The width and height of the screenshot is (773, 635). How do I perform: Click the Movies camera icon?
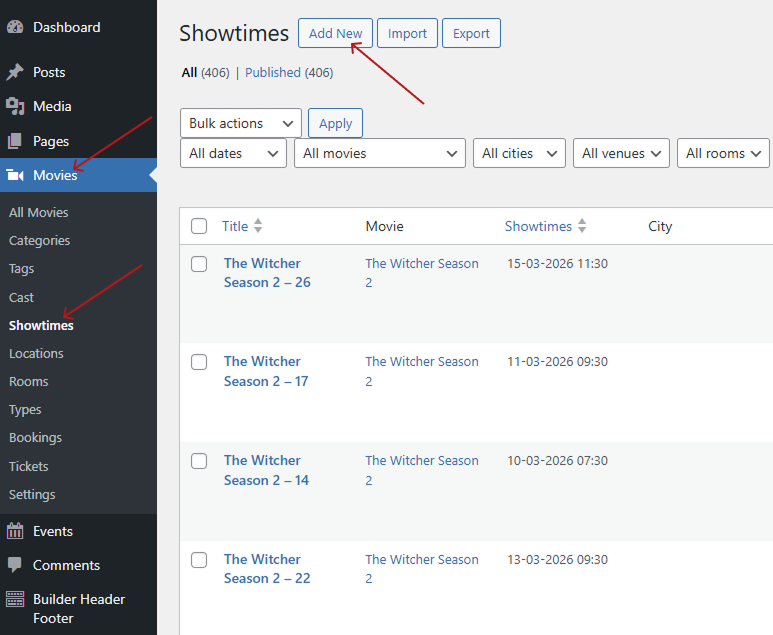coord(15,175)
